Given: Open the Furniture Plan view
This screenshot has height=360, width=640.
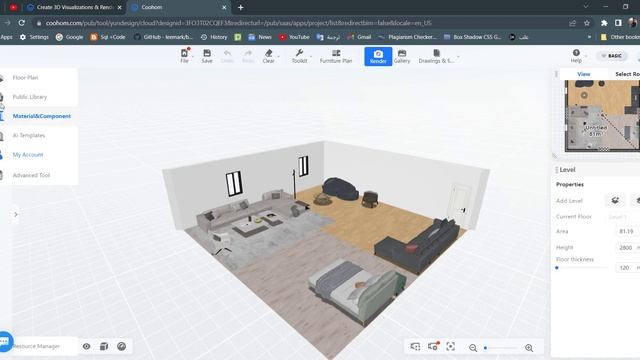Looking at the screenshot, I should (x=336, y=56).
